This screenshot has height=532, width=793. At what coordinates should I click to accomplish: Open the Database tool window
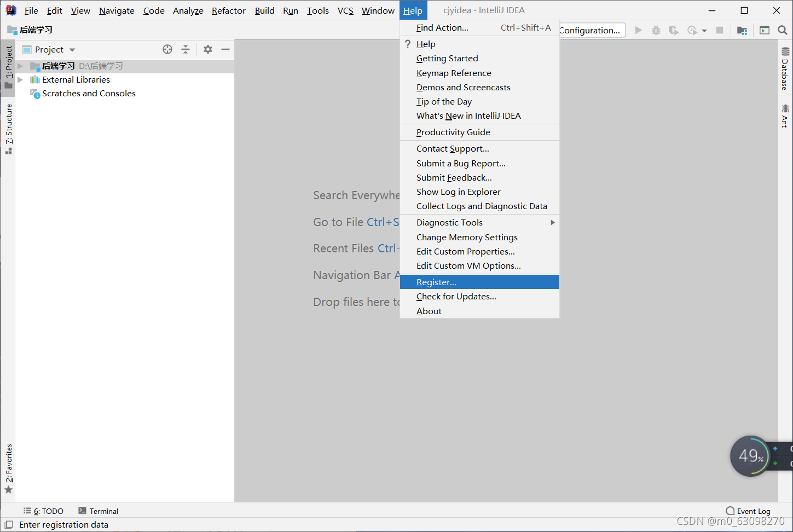(x=785, y=68)
